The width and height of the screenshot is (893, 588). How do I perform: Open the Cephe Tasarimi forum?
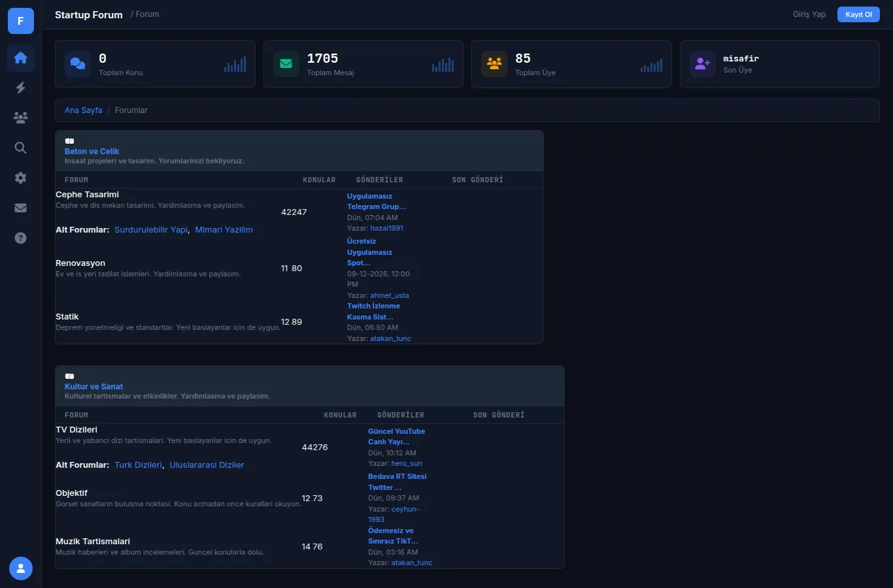(x=87, y=195)
